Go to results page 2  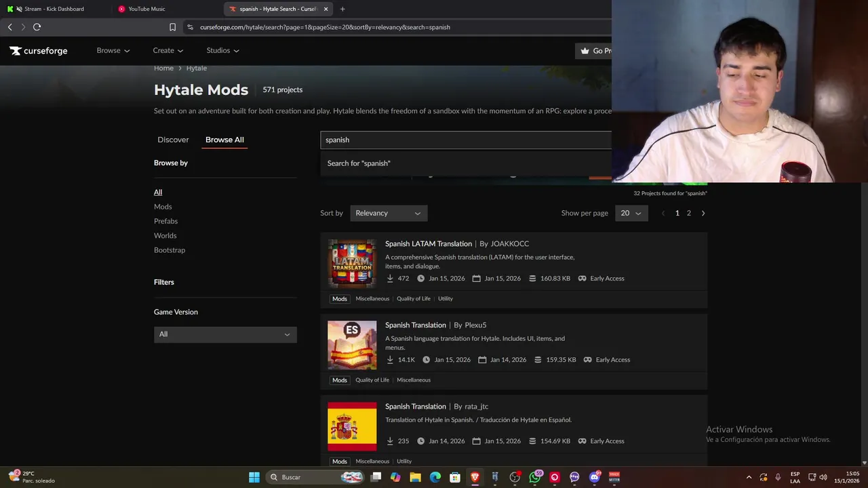pyautogui.click(x=689, y=213)
